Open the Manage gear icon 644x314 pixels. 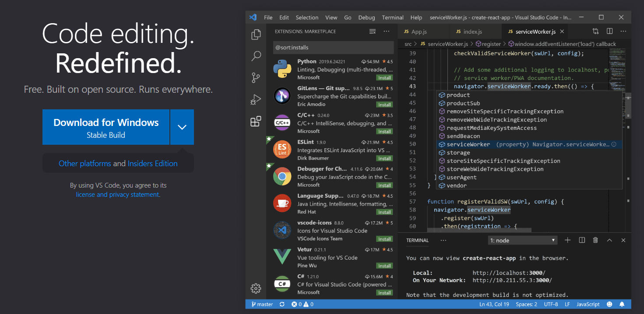click(x=256, y=288)
